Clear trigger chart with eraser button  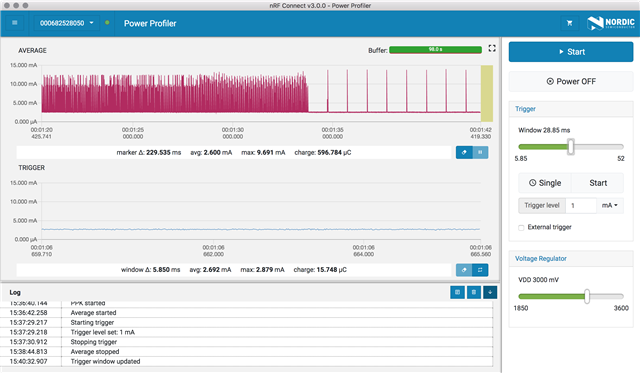click(464, 270)
